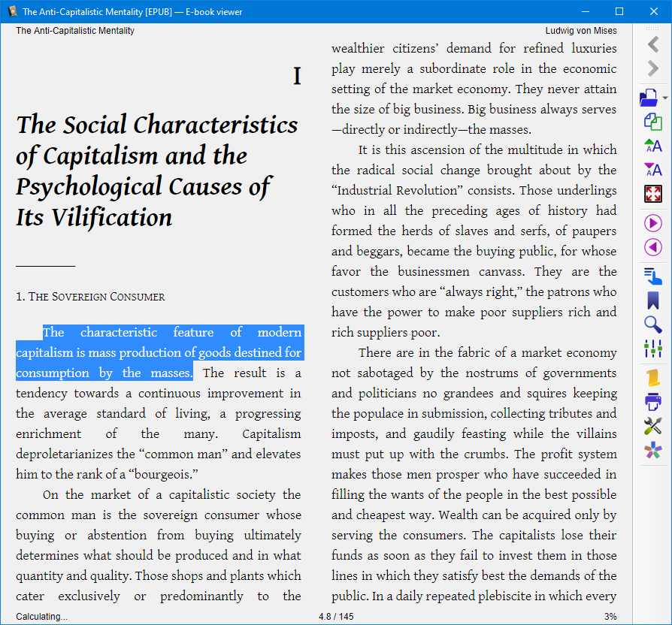The height and width of the screenshot is (625, 672).
Task: Click the highlighted selected sentence
Action: click(x=159, y=352)
